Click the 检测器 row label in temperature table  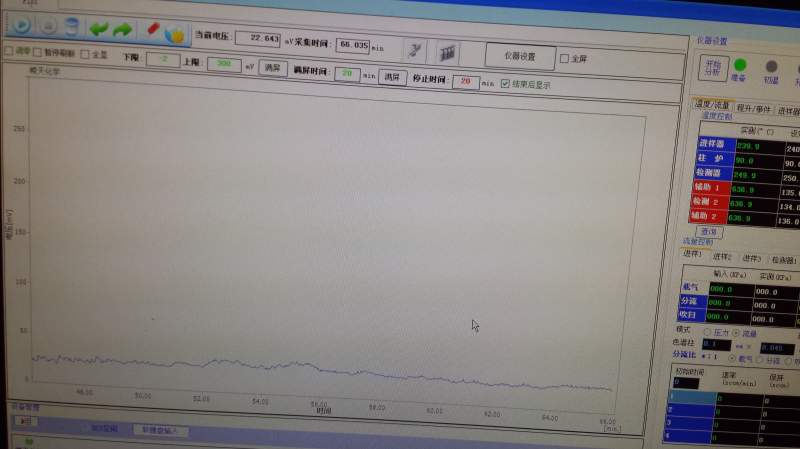(713, 173)
